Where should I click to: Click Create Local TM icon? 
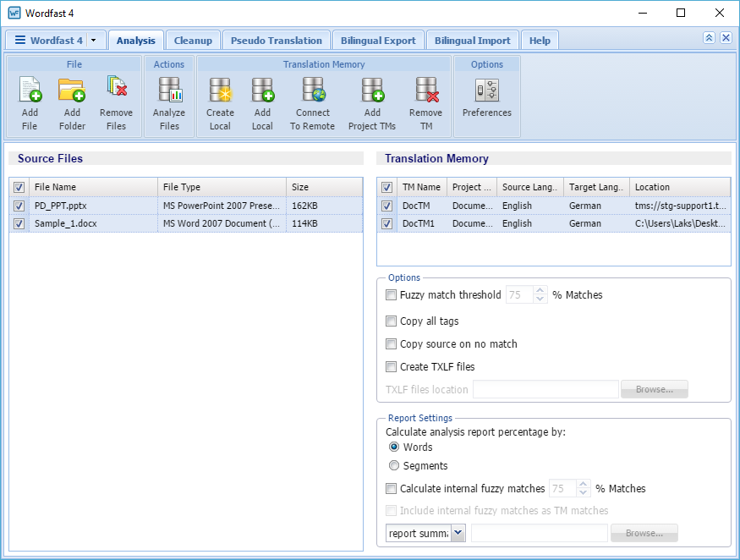[220, 90]
